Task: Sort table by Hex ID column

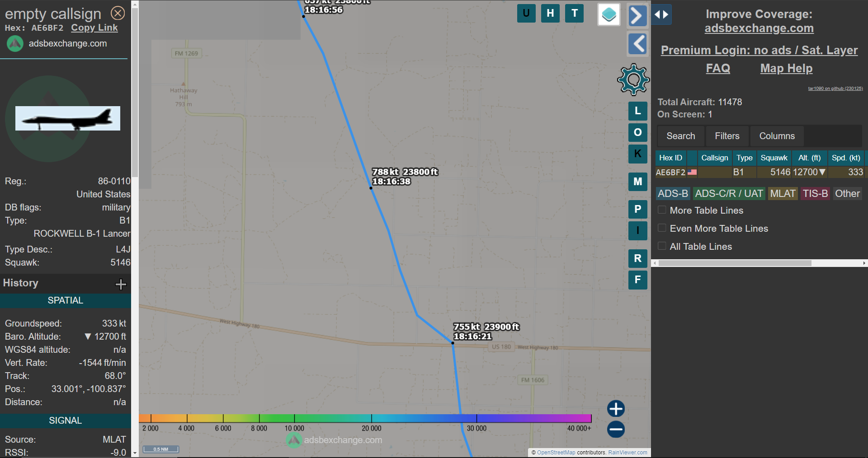Action: click(x=670, y=158)
